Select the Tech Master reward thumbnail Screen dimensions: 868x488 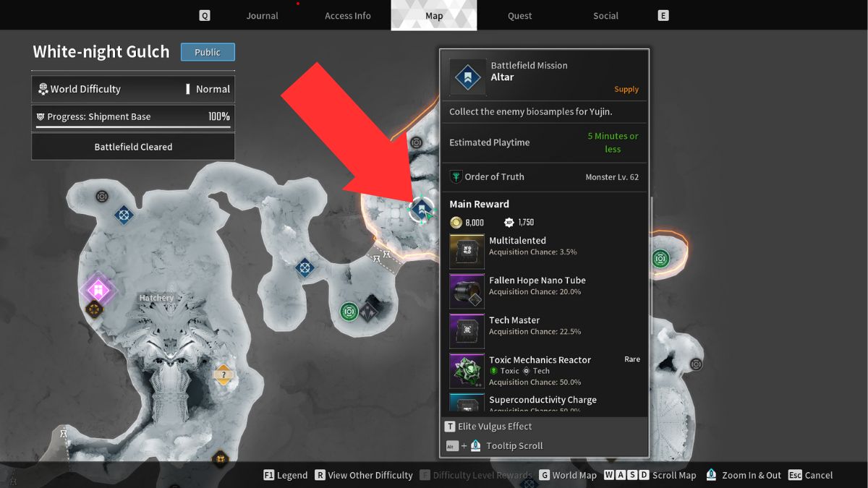[x=467, y=331]
